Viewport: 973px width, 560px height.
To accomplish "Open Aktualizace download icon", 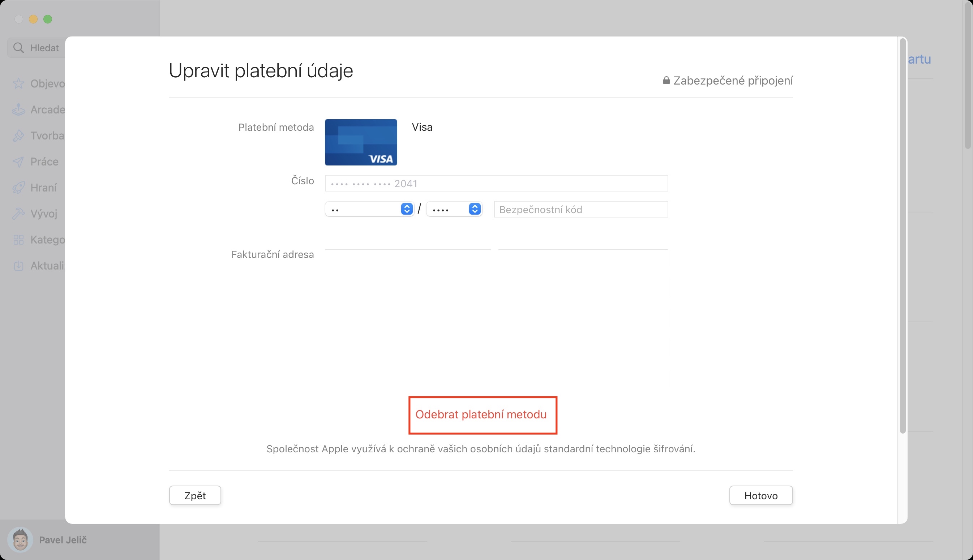I will coord(18,266).
